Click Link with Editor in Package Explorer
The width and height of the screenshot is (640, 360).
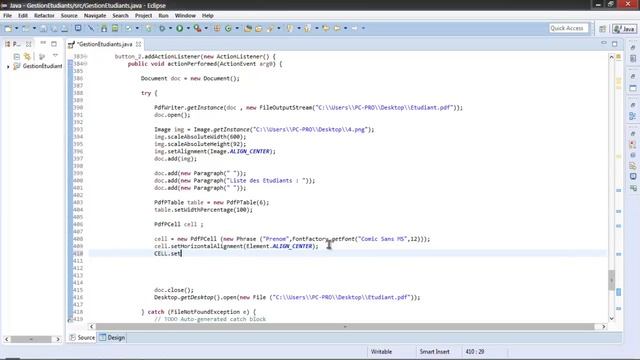point(27,56)
